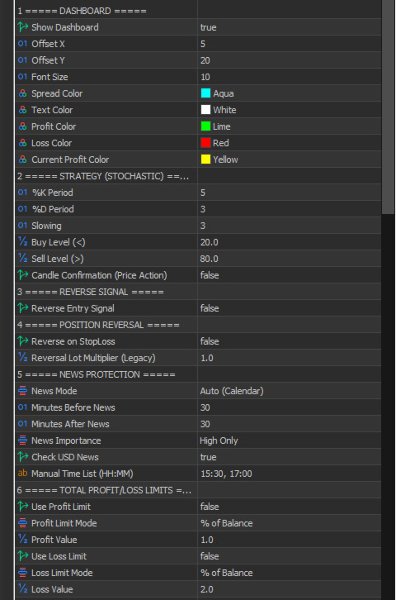Viewport: 396px width, 600px height.
Task: Select the POSITION REVERSAL section header
Action: click(198, 324)
